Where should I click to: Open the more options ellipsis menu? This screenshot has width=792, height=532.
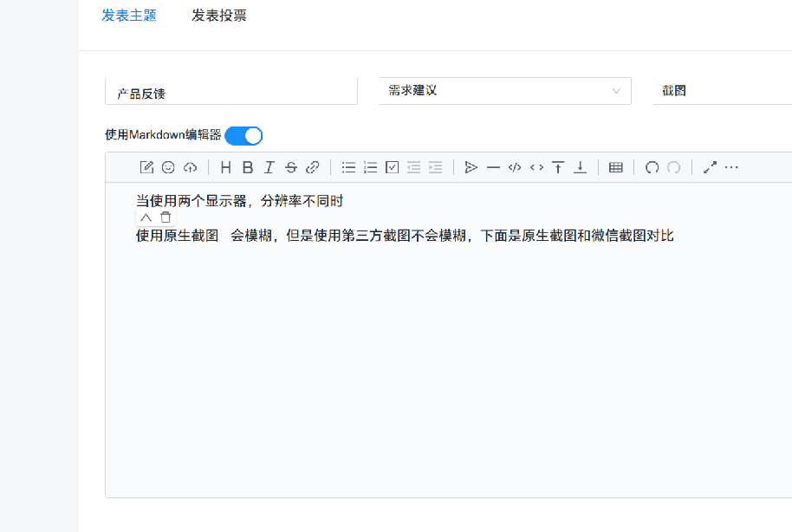[731, 167]
